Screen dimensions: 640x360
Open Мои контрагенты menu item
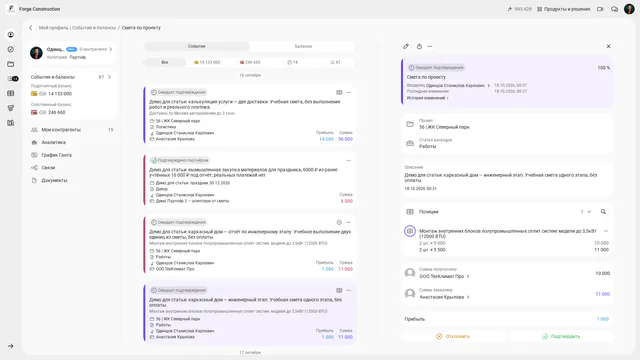(x=72, y=130)
